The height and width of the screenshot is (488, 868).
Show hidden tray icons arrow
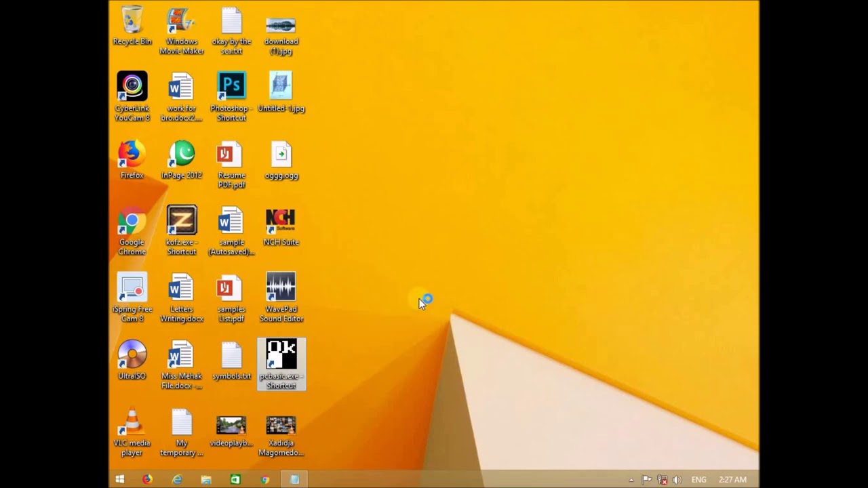(x=631, y=480)
